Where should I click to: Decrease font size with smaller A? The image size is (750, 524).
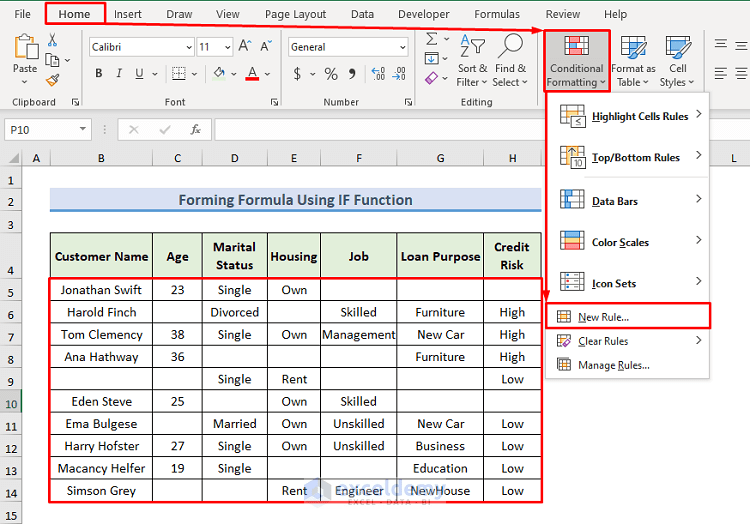(x=266, y=46)
